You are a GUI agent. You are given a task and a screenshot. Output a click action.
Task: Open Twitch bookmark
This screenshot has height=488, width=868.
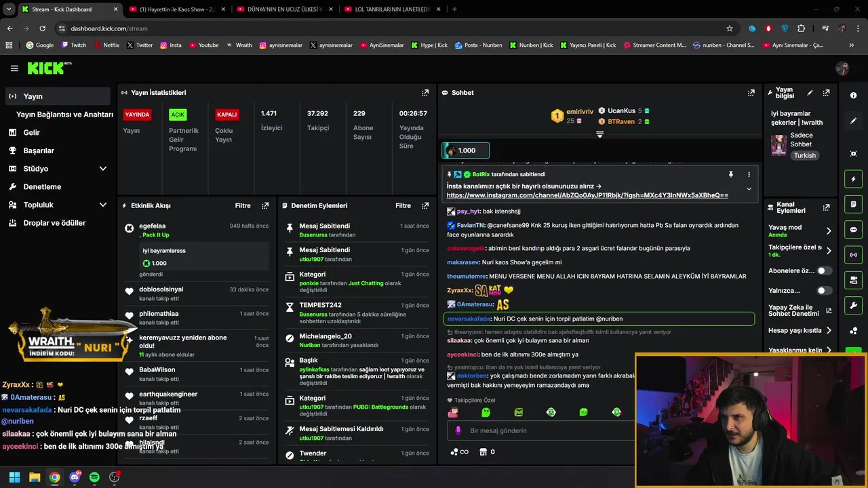(x=74, y=45)
